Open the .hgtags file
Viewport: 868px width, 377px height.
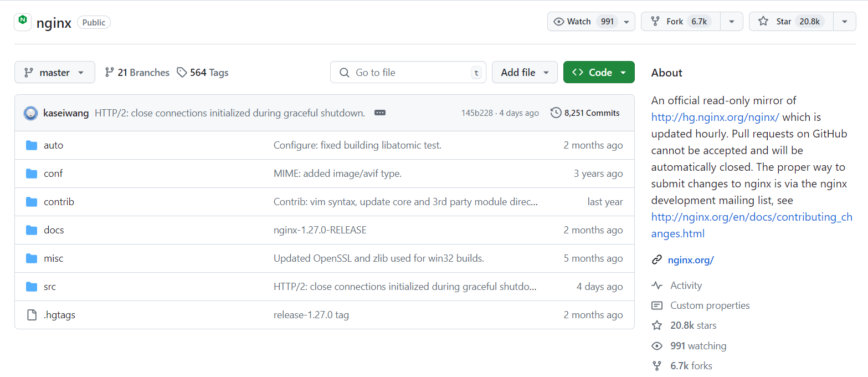59,315
